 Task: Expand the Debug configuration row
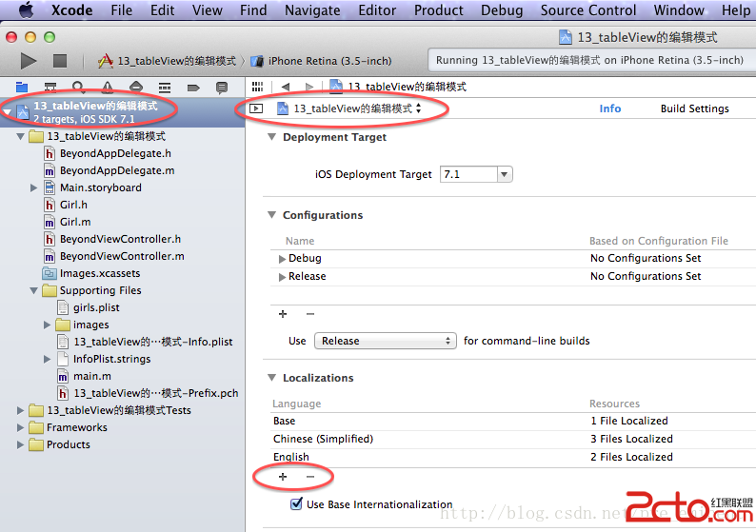tap(282, 259)
